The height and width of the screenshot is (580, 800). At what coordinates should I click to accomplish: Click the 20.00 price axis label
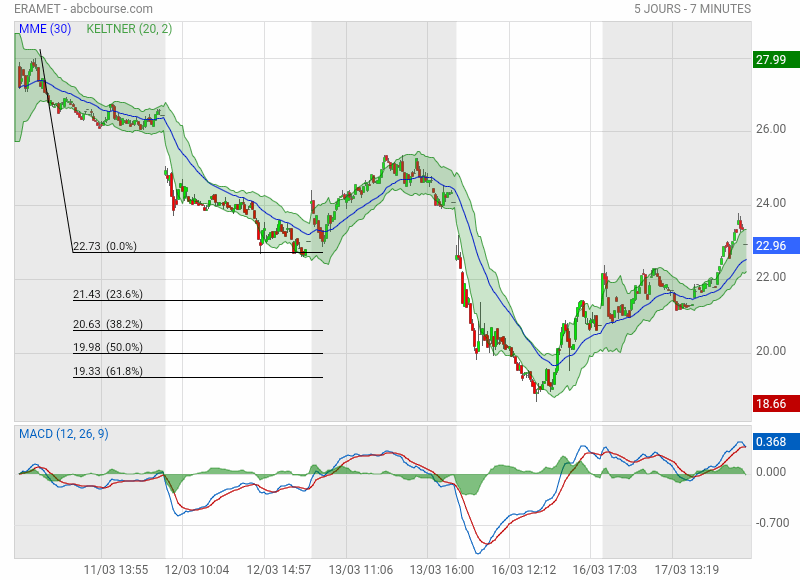tap(771, 351)
